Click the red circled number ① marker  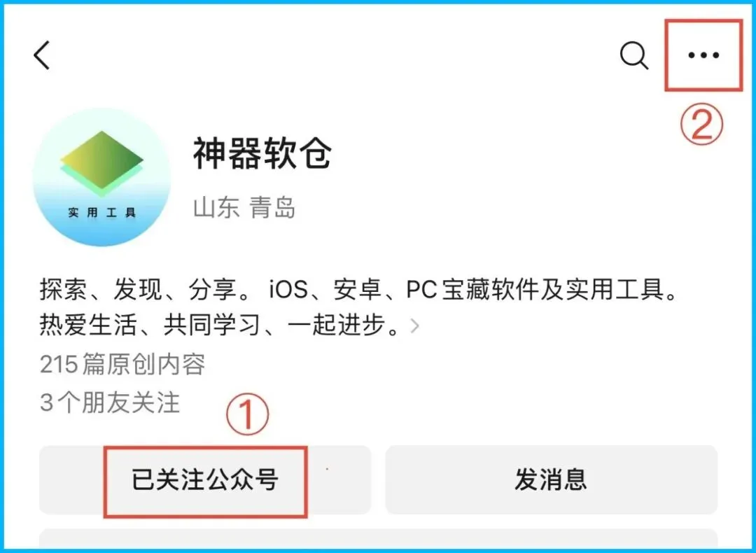pyautogui.click(x=247, y=414)
